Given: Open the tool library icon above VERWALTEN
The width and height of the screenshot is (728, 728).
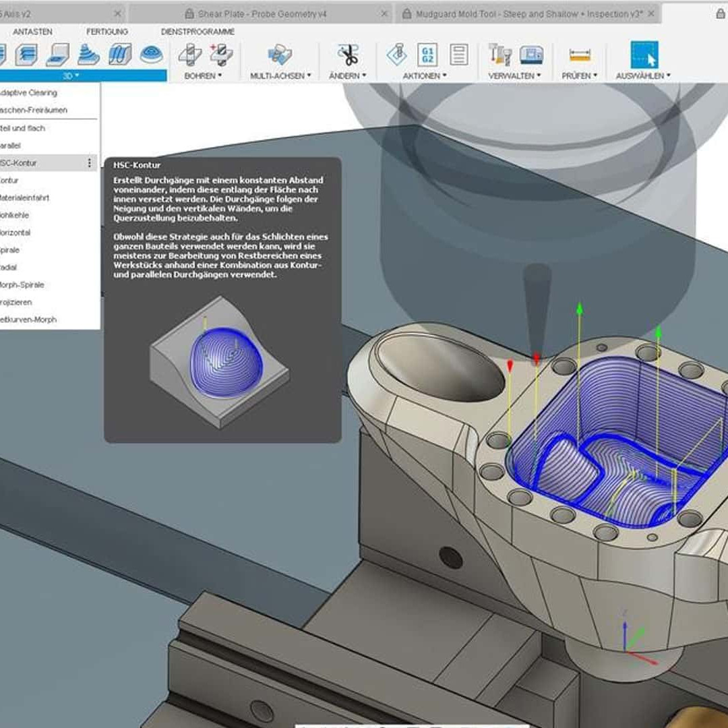Looking at the screenshot, I should pyautogui.click(x=501, y=55).
